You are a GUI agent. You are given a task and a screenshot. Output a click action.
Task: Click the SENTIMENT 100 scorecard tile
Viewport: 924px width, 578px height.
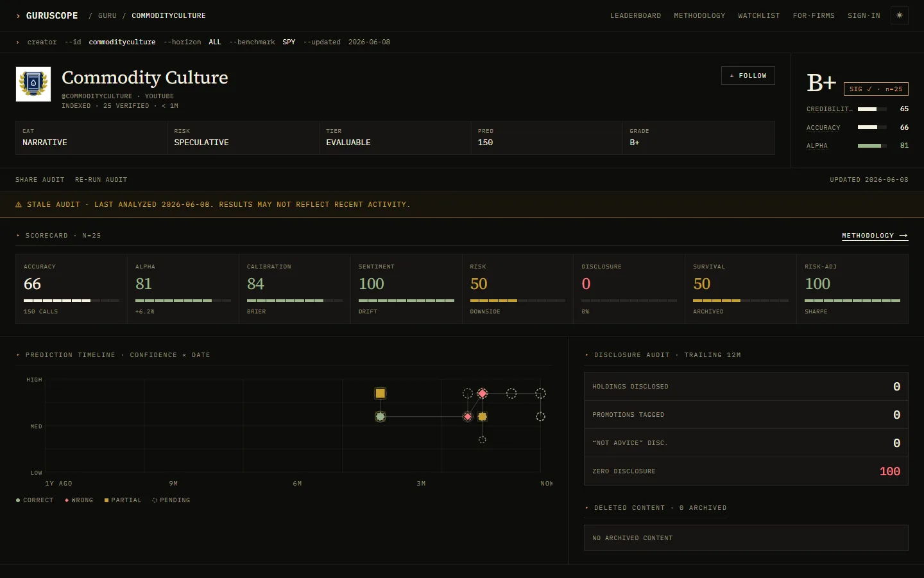(406, 288)
